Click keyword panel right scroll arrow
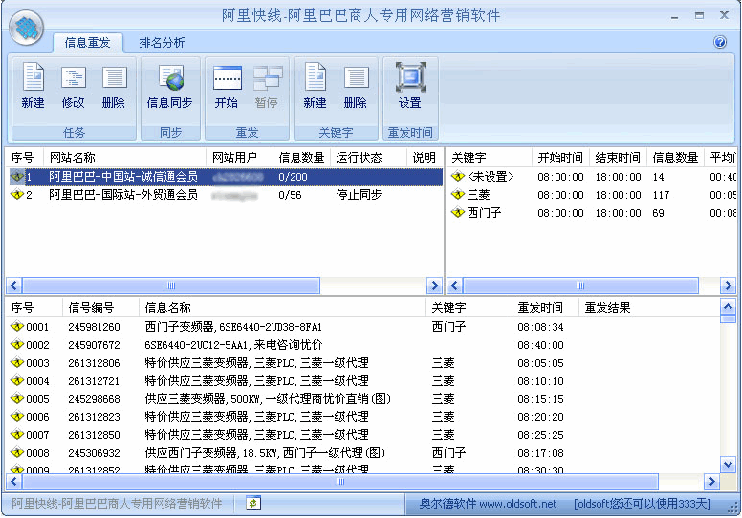Viewport: 742px width, 518px height. point(728,285)
